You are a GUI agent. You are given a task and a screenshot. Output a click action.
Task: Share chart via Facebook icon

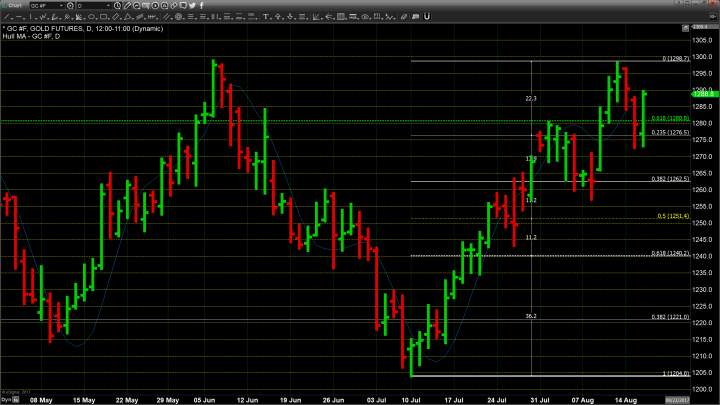[202, 5]
